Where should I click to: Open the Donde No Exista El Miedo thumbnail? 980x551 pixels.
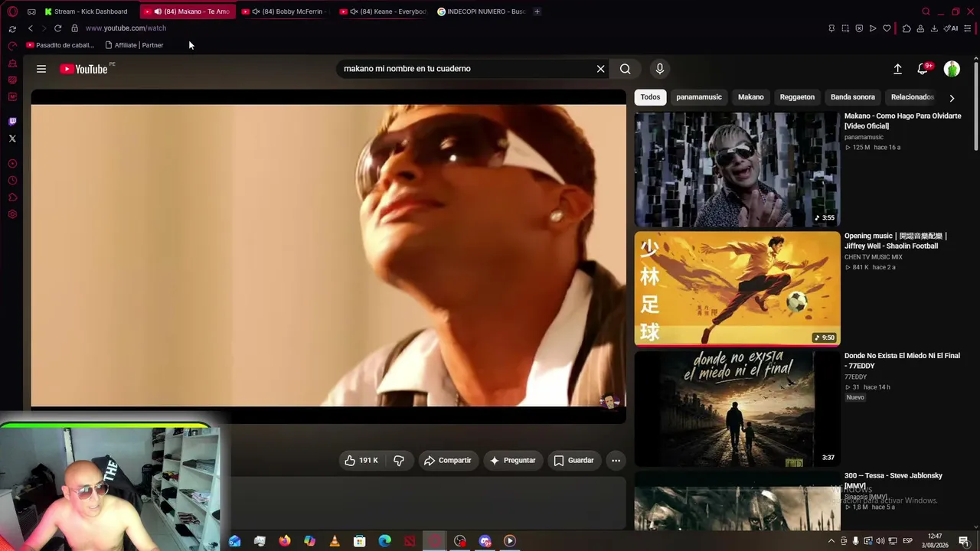coord(737,409)
